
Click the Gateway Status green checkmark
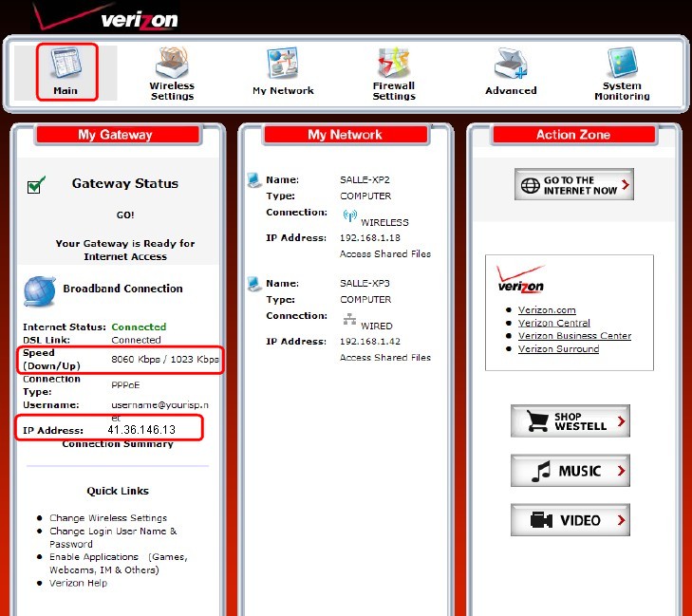point(36,185)
